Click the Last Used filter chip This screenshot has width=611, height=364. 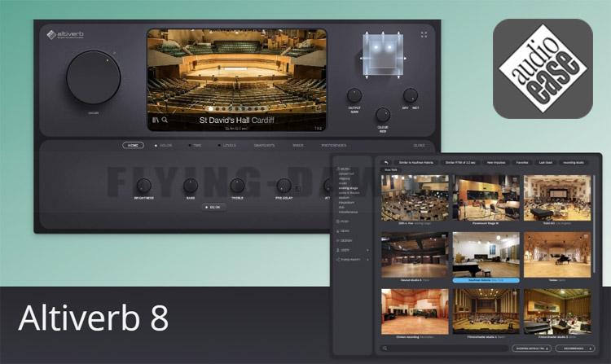click(x=546, y=162)
